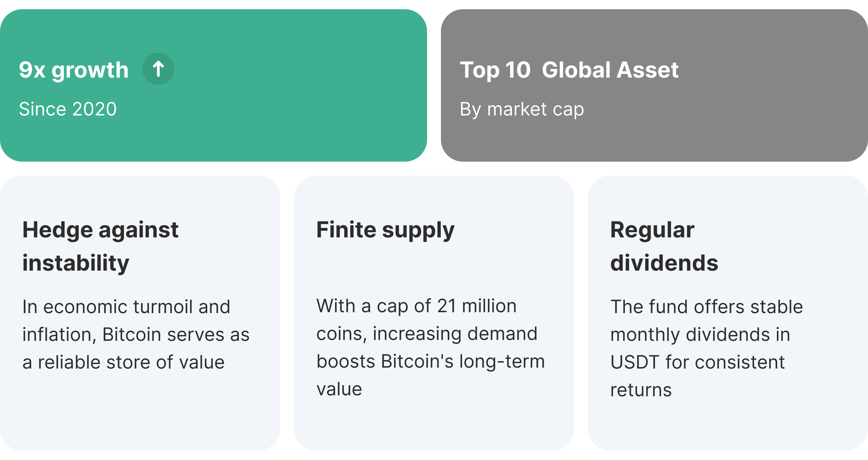Click the economic turmoil and inflation paragraph
This screenshot has height=460, width=868.
point(136,334)
